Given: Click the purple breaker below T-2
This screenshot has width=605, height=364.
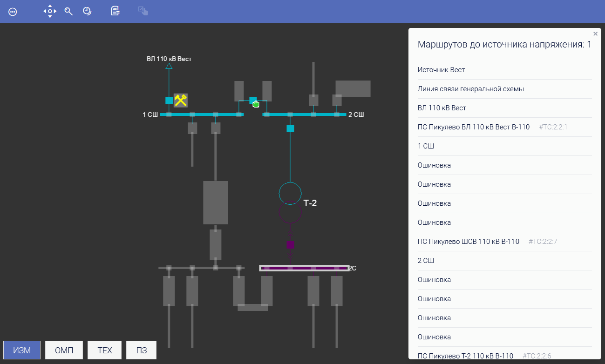Looking at the screenshot, I should pyautogui.click(x=290, y=244).
